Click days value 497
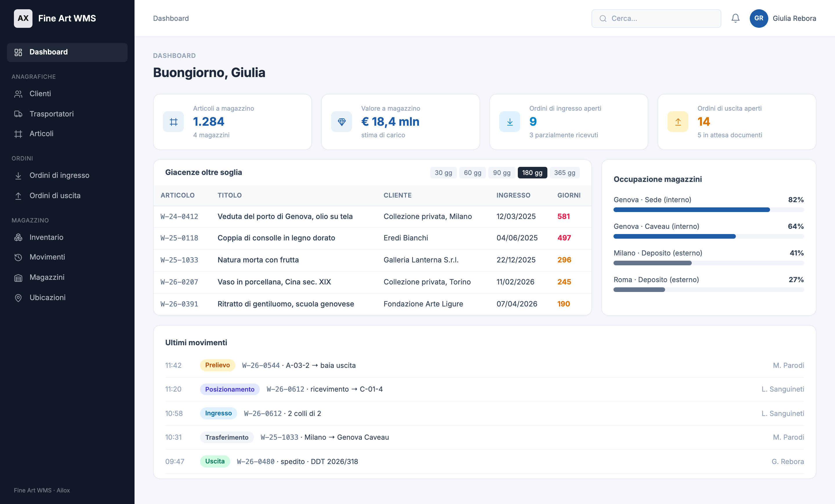 [x=564, y=238]
